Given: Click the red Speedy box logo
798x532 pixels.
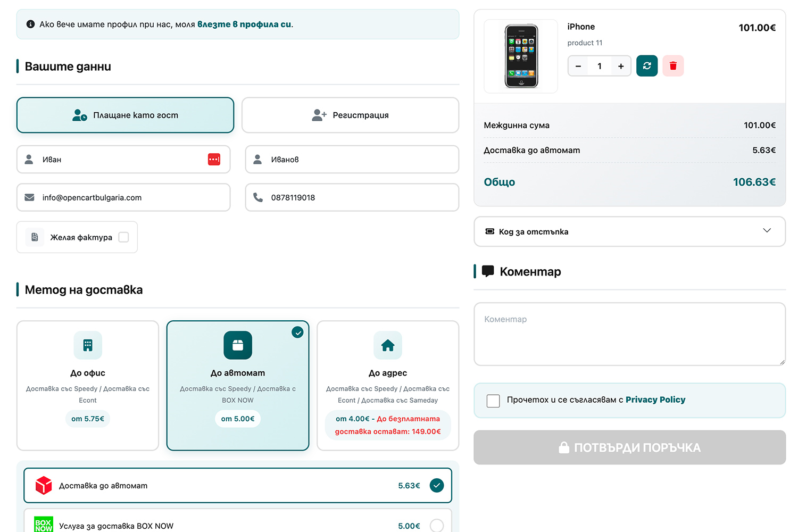Looking at the screenshot, I should pos(44,485).
